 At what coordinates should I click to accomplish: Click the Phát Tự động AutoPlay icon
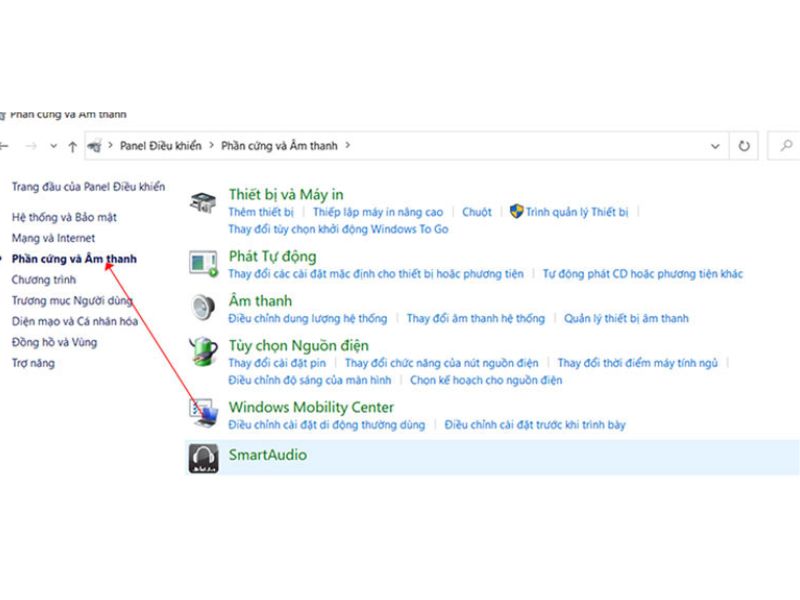(203, 263)
